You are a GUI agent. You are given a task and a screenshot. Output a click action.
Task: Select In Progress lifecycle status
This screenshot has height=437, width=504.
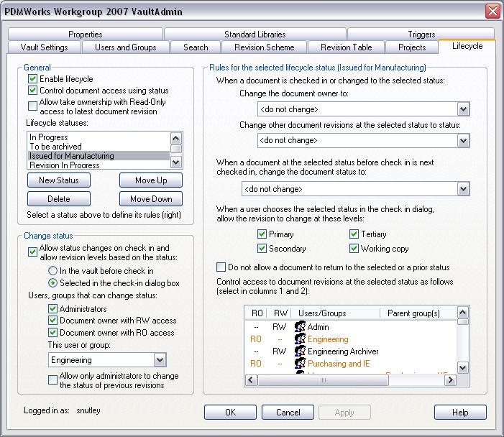click(x=98, y=137)
